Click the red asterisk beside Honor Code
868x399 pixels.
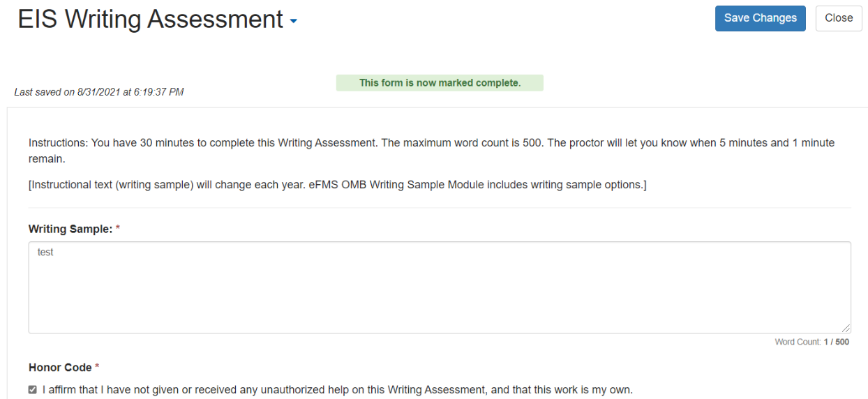pyautogui.click(x=98, y=368)
